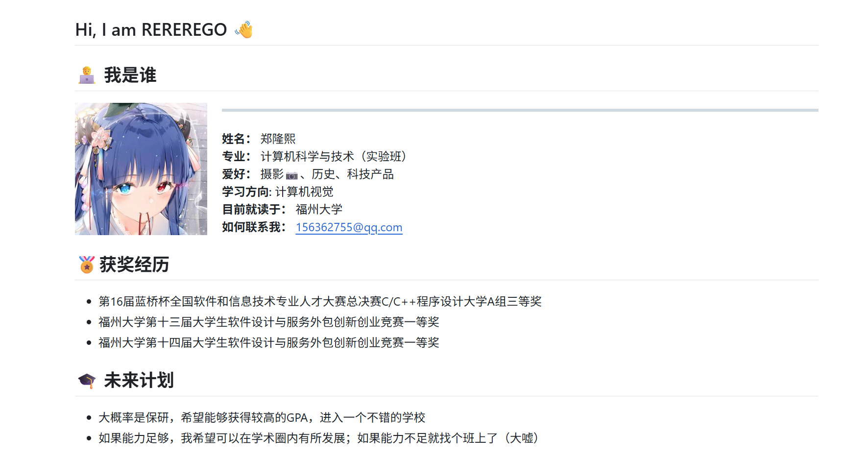Viewport: 868px width, 458px height.
Task: Click the anime avatar image
Action: tap(141, 169)
